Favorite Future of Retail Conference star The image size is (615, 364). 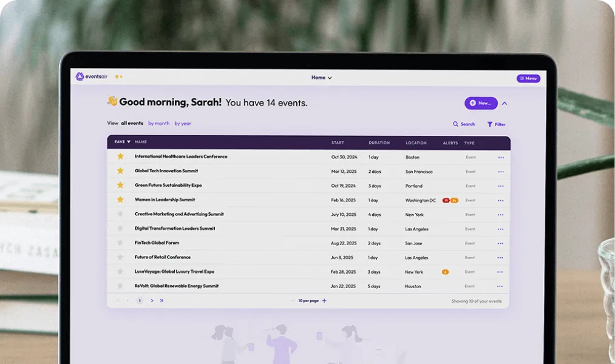click(x=120, y=257)
